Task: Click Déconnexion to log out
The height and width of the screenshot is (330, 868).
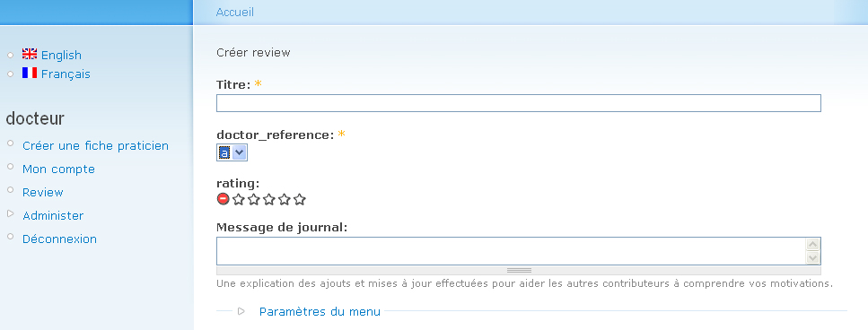Action: click(x=59, y=239)
